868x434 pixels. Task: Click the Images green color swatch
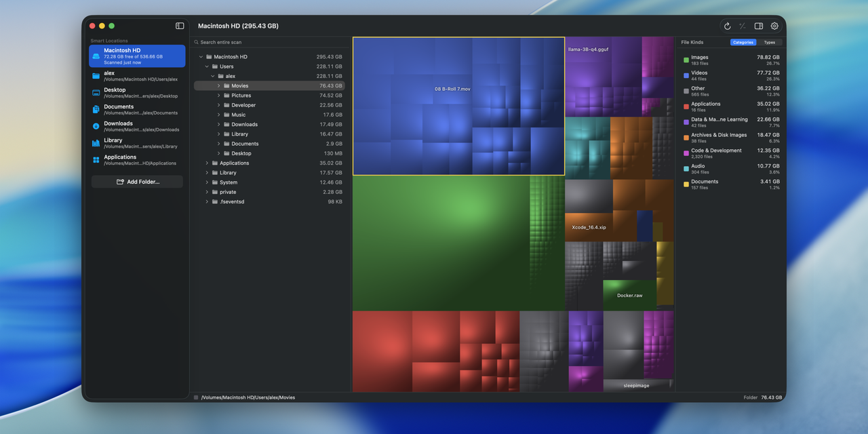click(x=686, y=60)
